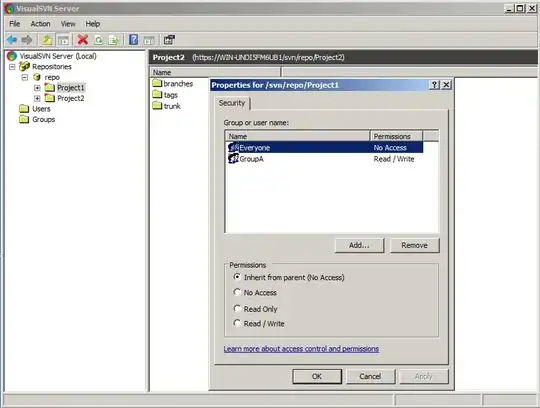
Task: Select the Project1 label in tree
Action: [71, 87]
